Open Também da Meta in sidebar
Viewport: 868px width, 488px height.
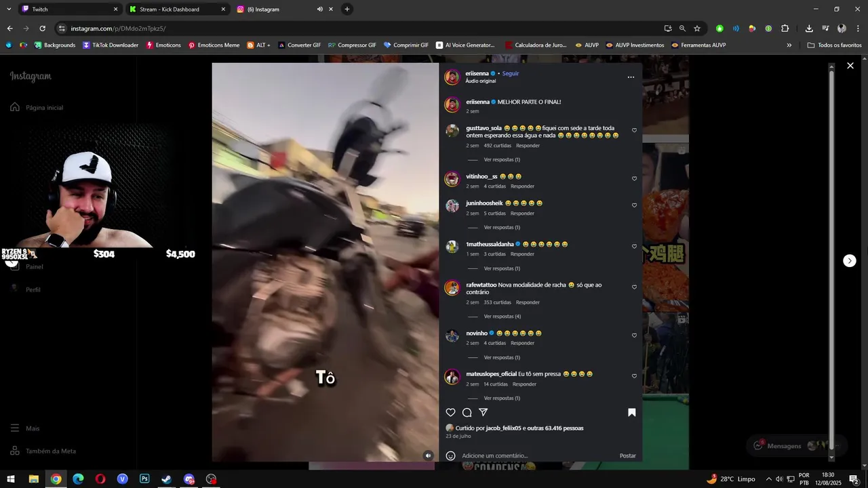pos(43,451)
